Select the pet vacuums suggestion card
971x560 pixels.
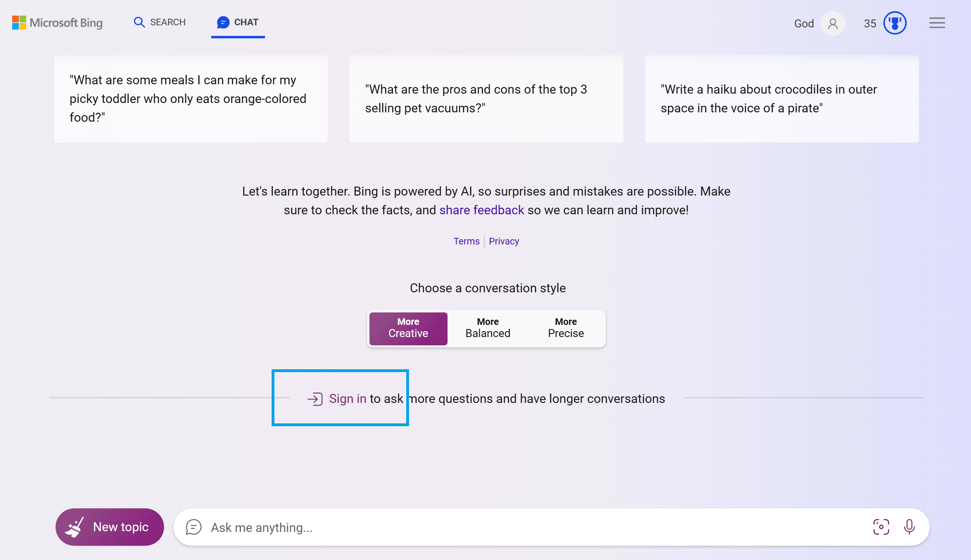click(486, 98)
